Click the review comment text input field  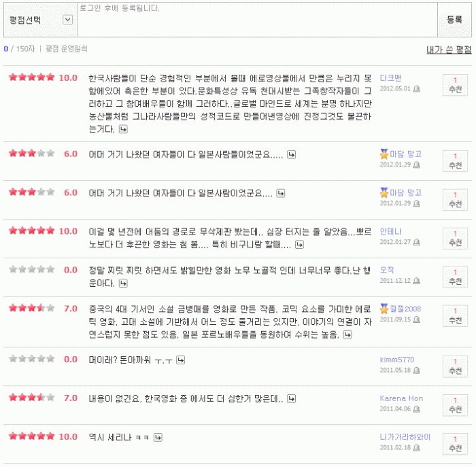pos(257,20)
